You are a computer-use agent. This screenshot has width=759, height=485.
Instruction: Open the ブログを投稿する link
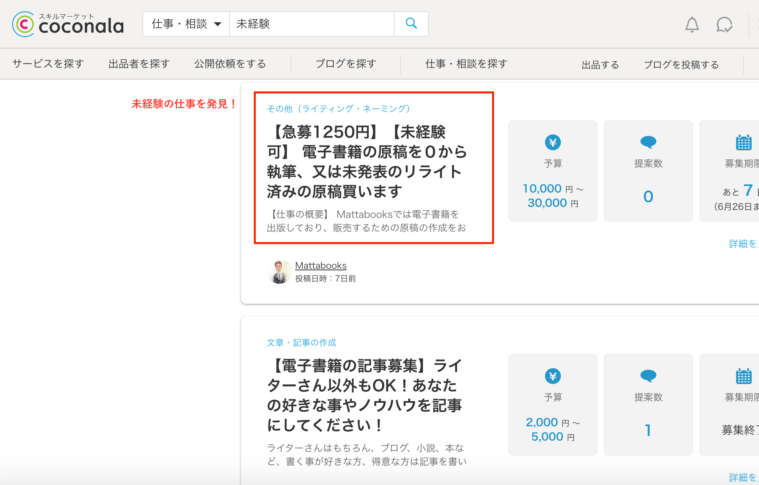click(681, 65)
